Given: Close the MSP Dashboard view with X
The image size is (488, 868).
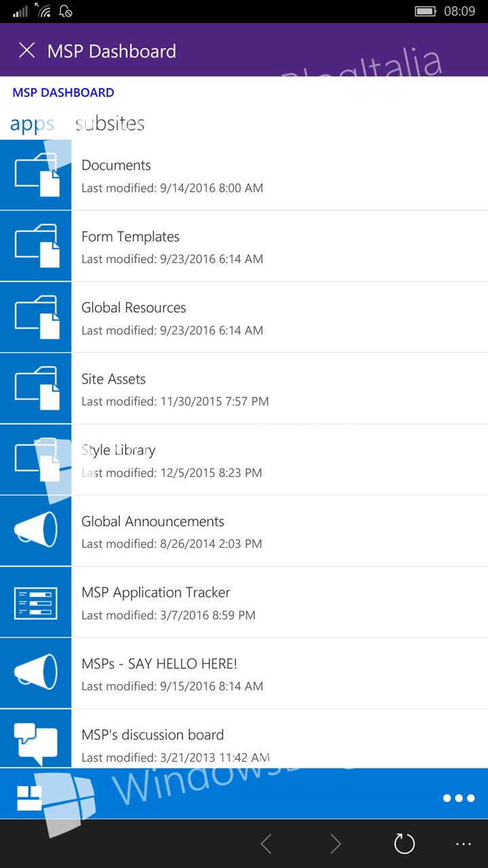Looking at the screenshot, I should click(26, 50).
